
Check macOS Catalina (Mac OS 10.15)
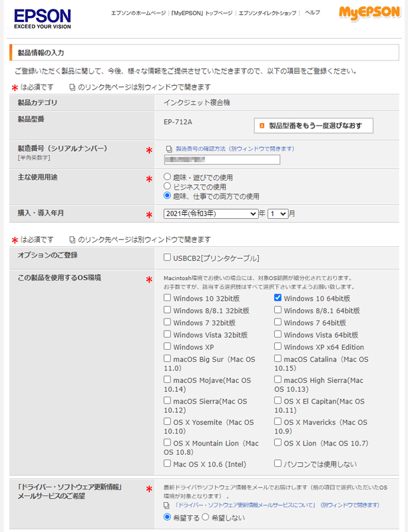click(x=278, y=358)
